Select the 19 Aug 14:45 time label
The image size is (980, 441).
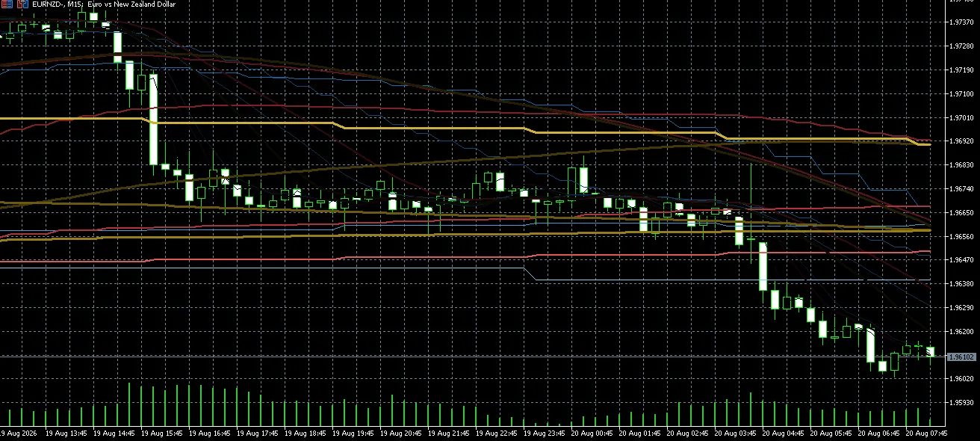tap(114, 433)
